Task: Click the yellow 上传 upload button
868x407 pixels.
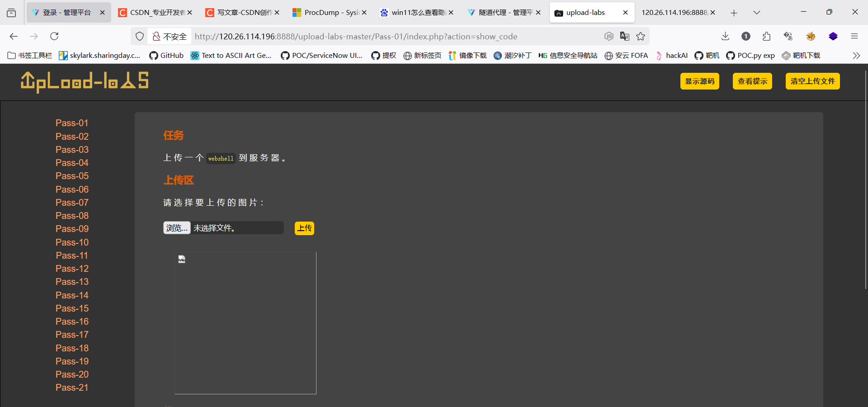Action: (x=304, y=228)
